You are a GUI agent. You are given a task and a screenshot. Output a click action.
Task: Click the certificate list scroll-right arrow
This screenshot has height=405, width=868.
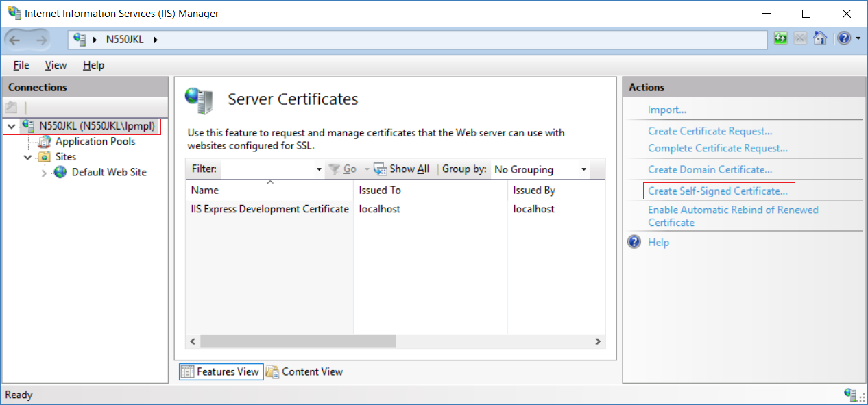tap(598, 341)
